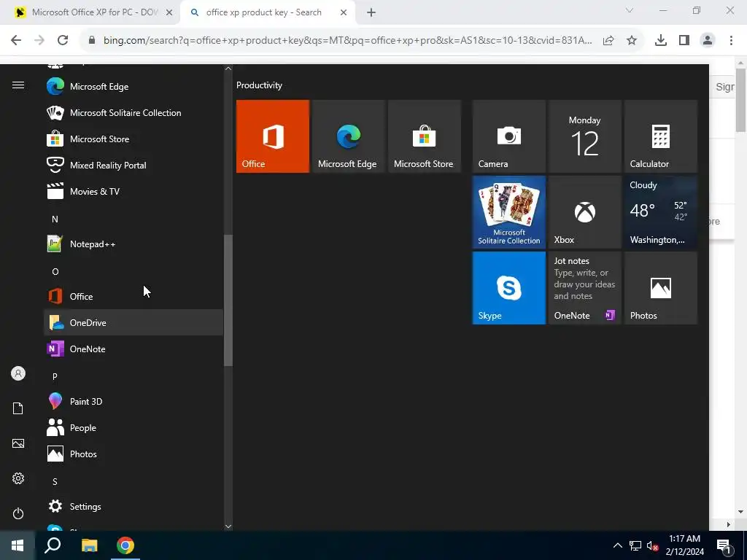Screen dimensions: 747x560
Task: Show hidden system tray icons
Action: click(x=617, y=545)
